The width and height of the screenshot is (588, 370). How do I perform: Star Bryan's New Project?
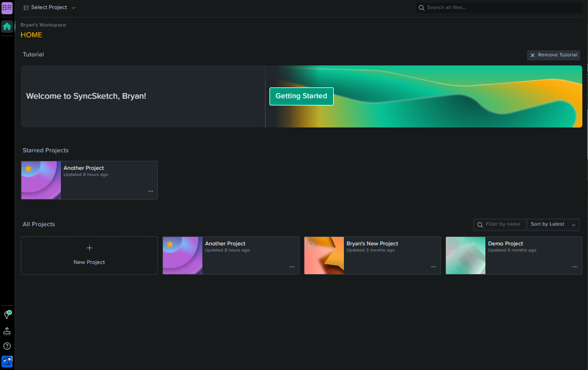[x=311, y=244]
